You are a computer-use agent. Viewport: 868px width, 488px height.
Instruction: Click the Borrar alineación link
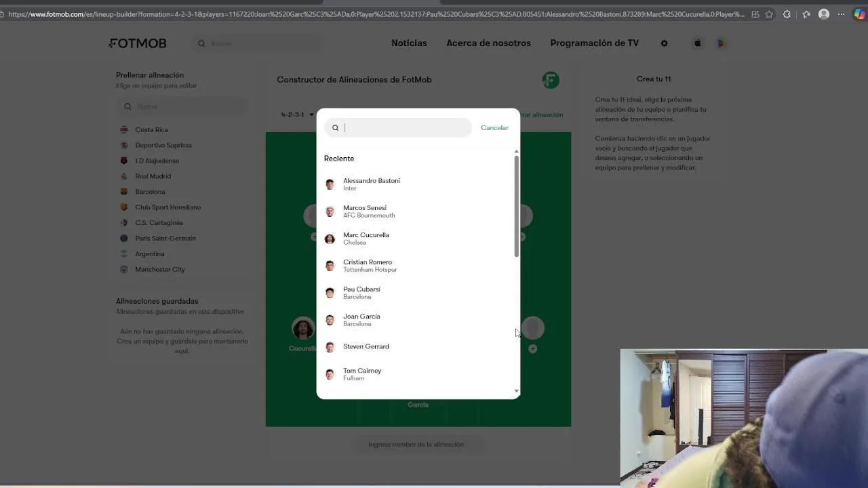tap(542, 115)
